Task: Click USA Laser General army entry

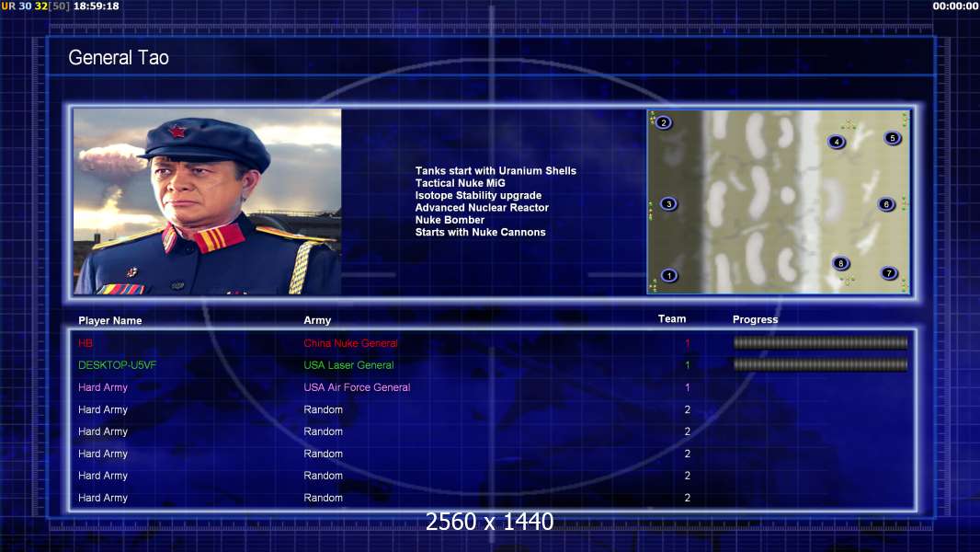Action: (348, 365)
